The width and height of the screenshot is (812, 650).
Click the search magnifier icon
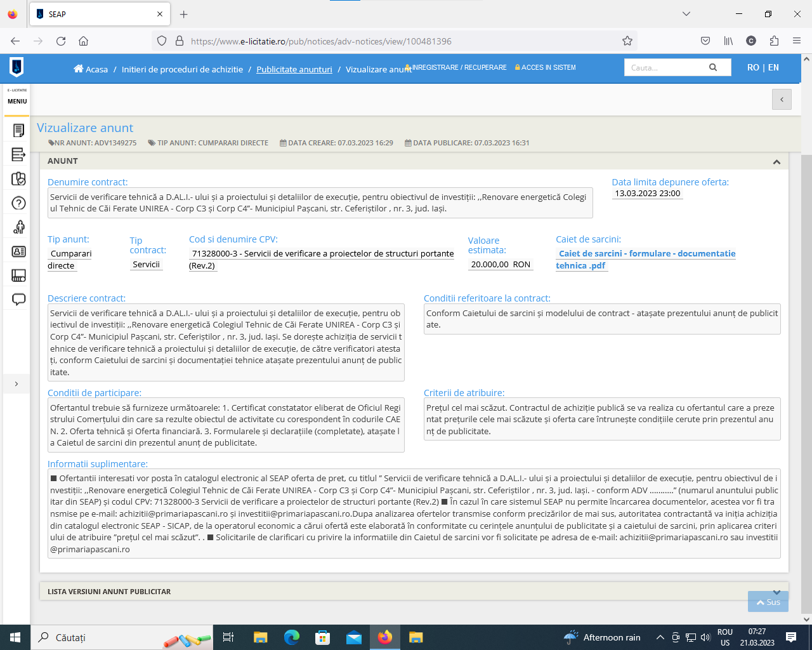tap(713, 67)
